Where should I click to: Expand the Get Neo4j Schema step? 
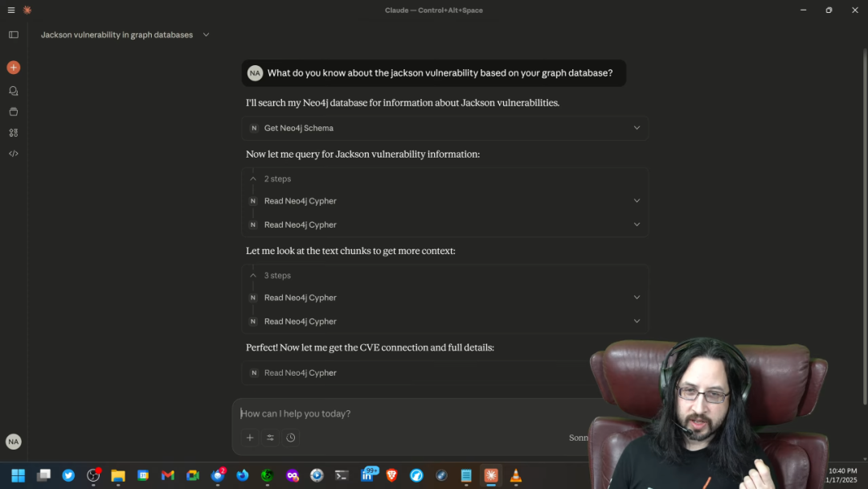pos(445,128)
